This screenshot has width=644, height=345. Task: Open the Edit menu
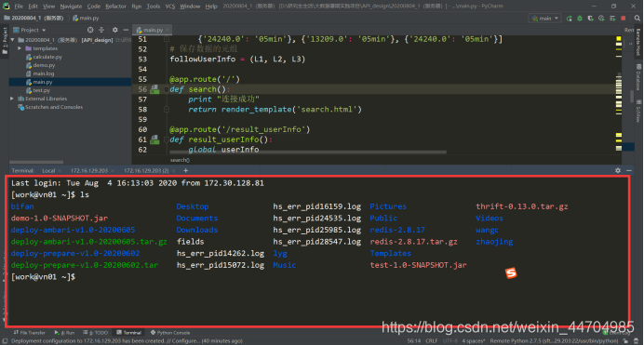[x=33, y=7]
